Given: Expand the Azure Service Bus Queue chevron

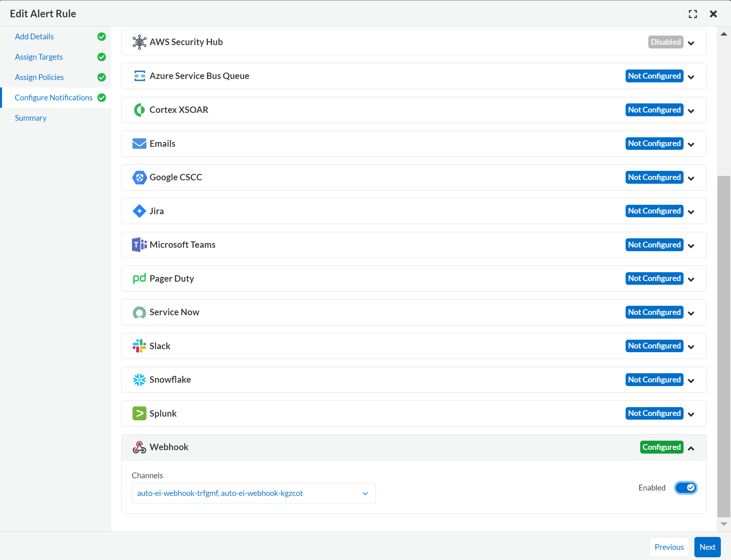Looking at the screenshot, I should click(x=691, y=77).
